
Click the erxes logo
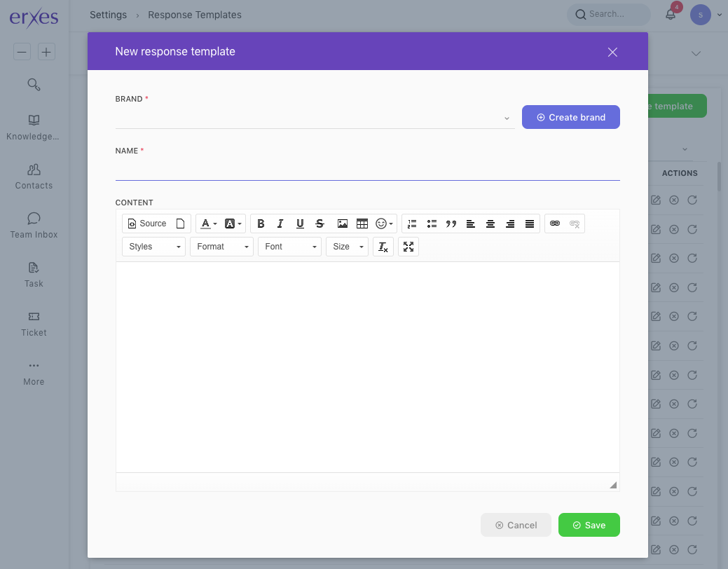pyautogui.click(x=34, y=18)
